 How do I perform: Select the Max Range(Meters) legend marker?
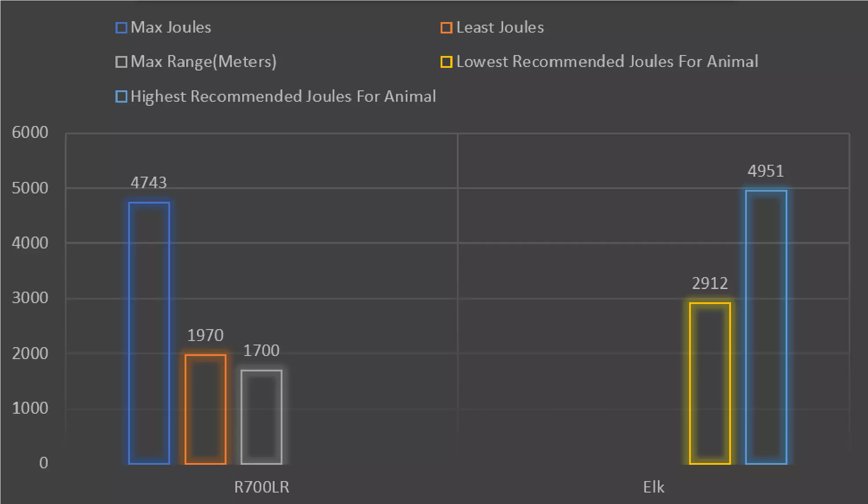(x=121, y=62)
